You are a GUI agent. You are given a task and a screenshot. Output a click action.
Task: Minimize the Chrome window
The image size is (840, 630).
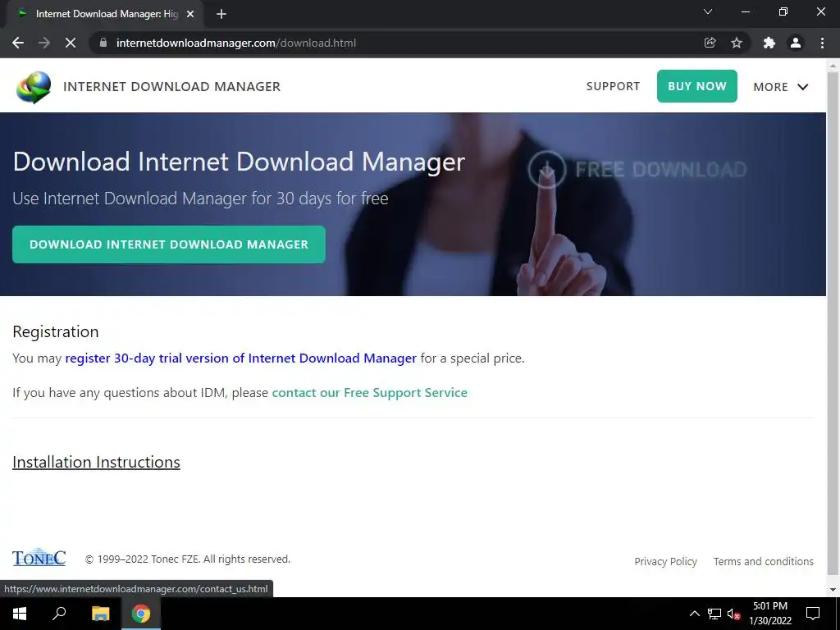click(x=745, y=11)
